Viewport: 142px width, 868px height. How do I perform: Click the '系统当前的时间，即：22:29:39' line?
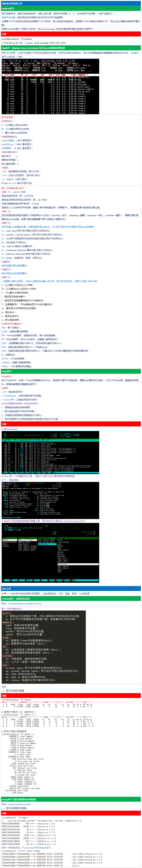(17, 196)
